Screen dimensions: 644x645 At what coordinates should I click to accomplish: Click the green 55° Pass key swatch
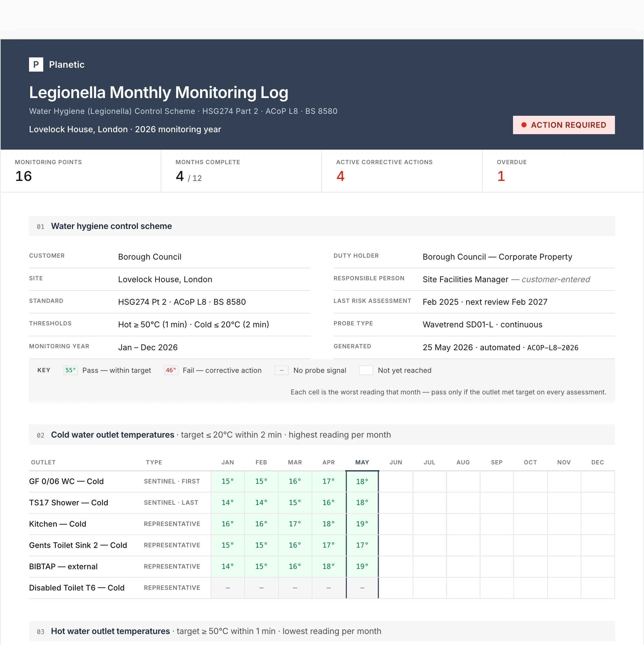[70, 370]
